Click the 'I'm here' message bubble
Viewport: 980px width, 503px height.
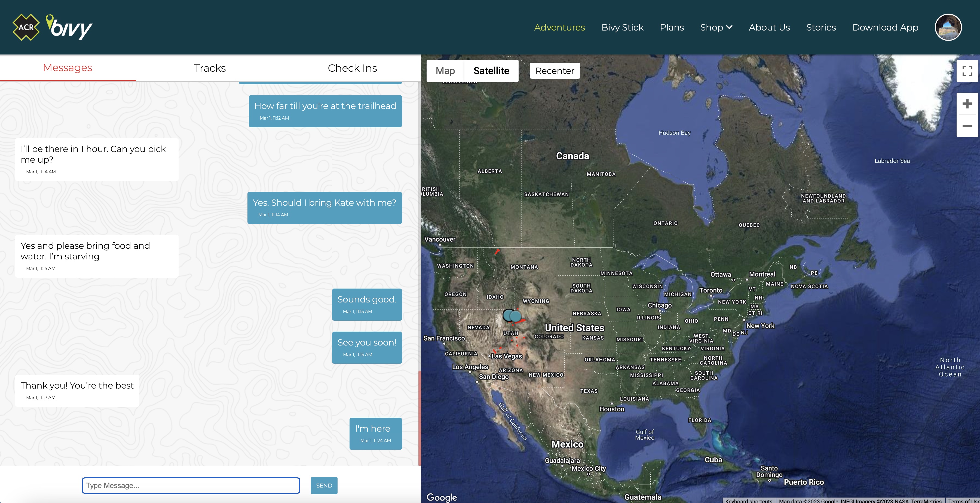(375, 434)
